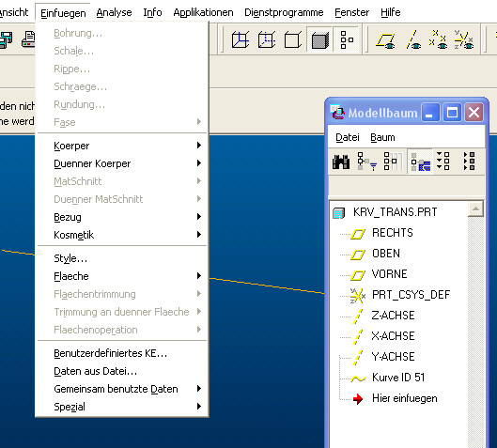Select the hidden line display icon
Viewport: 497px width, 448px height.
[267, 39]
